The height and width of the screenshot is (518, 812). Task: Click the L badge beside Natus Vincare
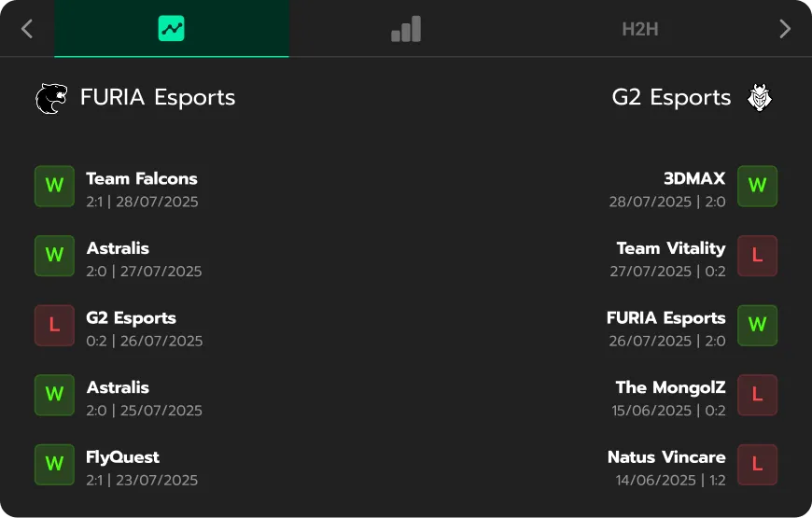tap(757, 464)
